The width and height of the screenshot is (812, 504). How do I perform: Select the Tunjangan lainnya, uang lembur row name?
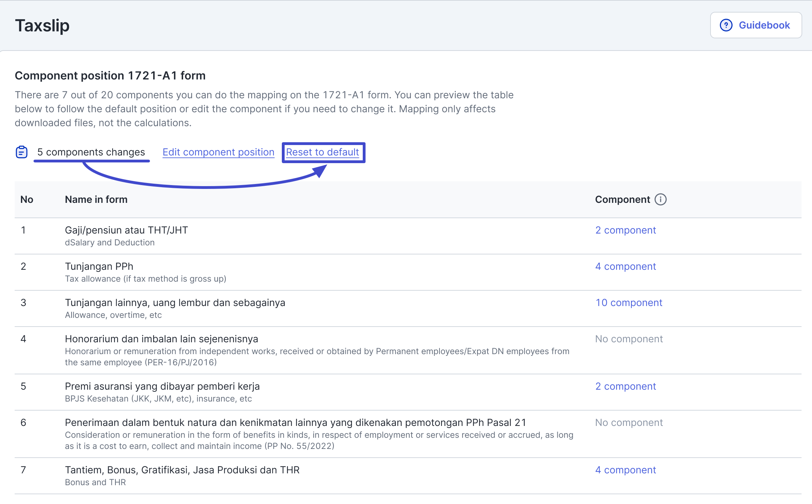pyautogui.click(x=175, y=303)
